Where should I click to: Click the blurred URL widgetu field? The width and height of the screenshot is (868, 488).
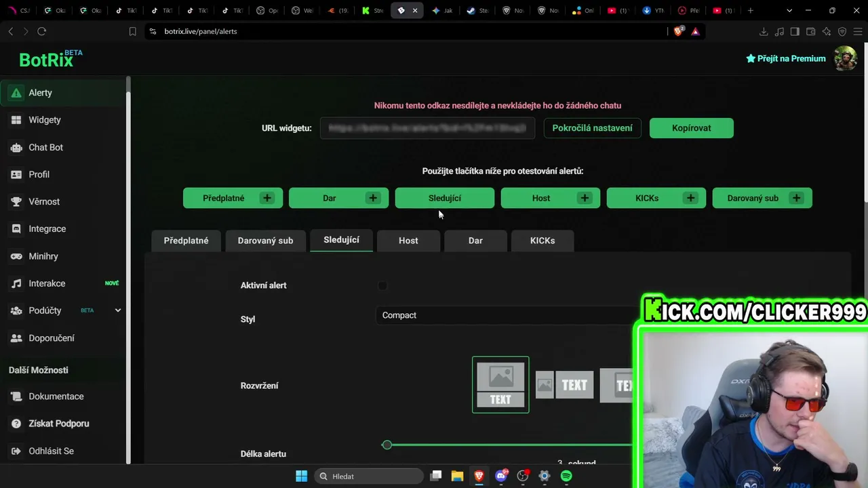(x=427, y=128)
